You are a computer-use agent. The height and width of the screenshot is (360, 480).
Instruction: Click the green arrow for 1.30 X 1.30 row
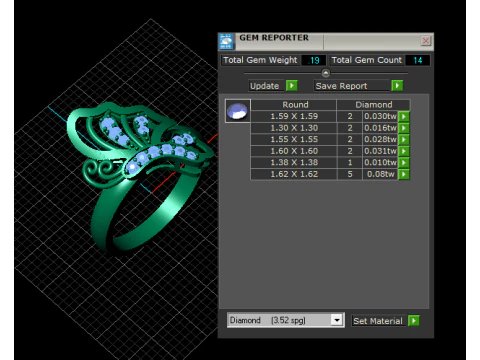[404, 128]
